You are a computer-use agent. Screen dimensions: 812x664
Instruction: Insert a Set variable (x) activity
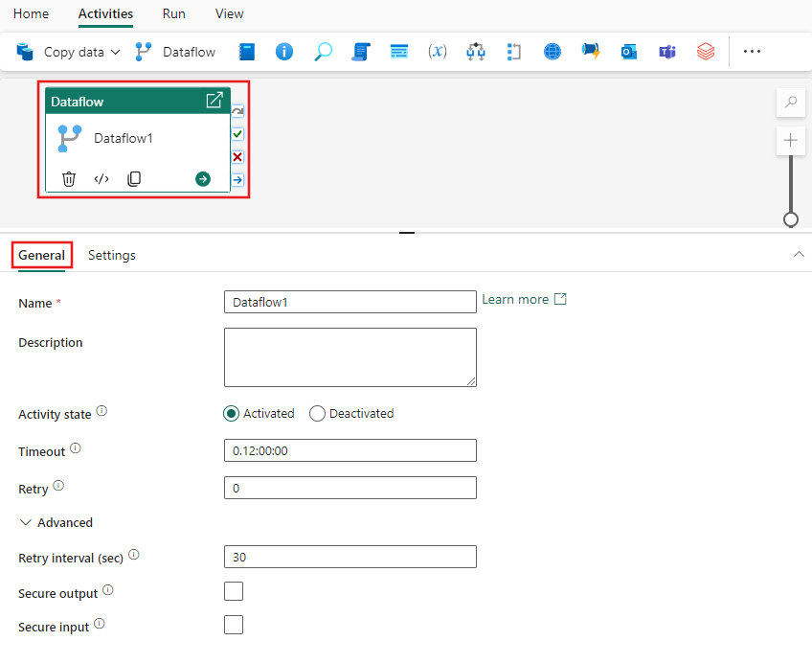coord(438,51)
